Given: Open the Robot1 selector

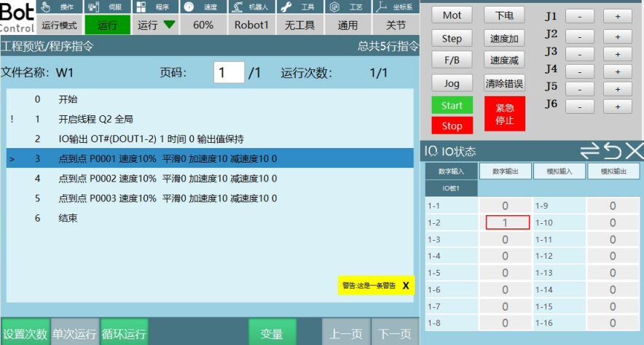Looking at the screenshot, I should [x=251, y=25].
